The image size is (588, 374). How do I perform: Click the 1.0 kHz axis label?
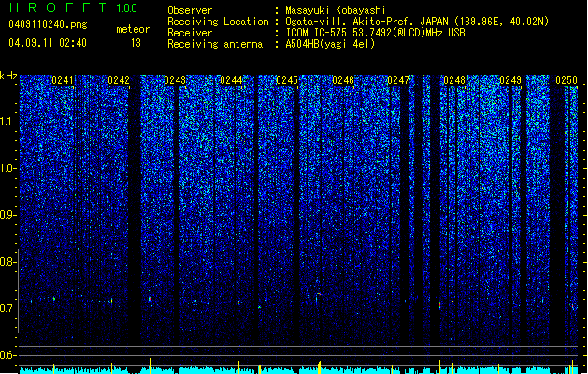(8, 168)
